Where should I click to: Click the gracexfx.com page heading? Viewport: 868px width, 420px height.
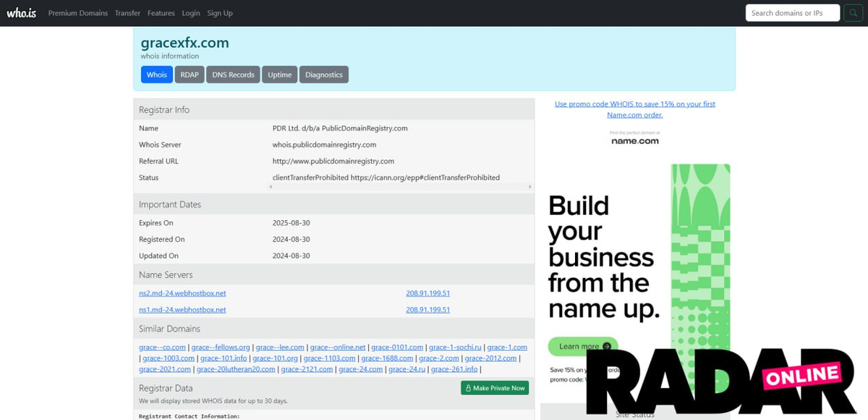pyautogui.click(x=185, y=43)
